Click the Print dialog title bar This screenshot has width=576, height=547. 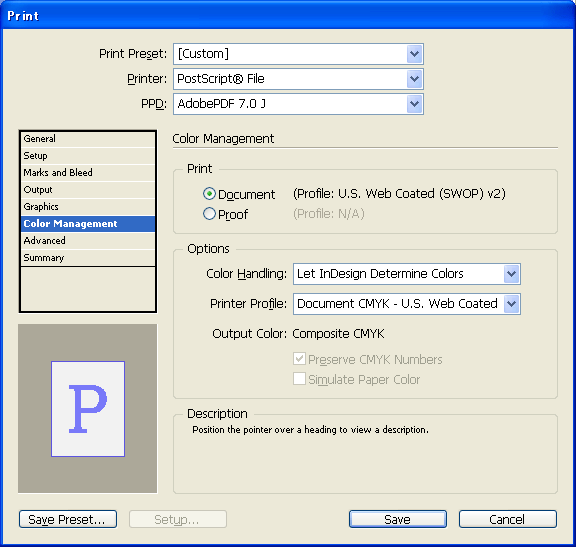click(x=288, y=15)
